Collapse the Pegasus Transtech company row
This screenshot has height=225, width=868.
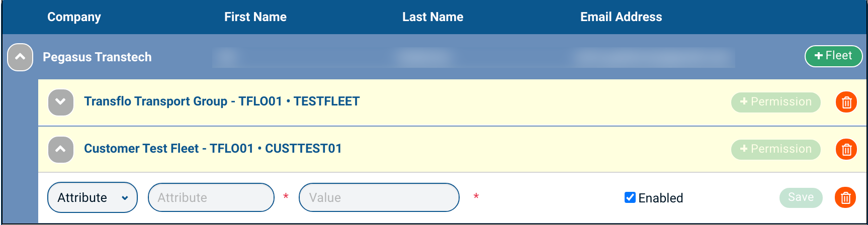coord(20,57)
